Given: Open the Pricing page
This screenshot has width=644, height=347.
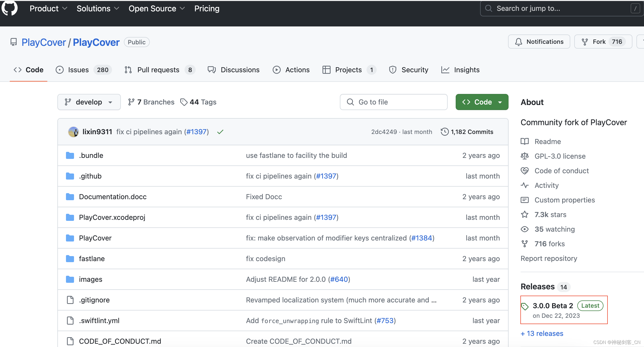Looking at the screenshot, I should [x=207, y=9].
